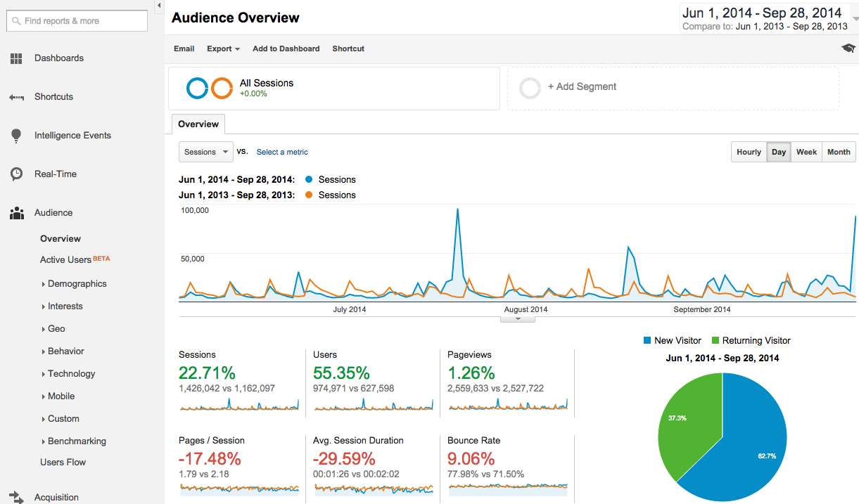
Task: Open the Sessions metric dropdown
Action: coord(205,152)
